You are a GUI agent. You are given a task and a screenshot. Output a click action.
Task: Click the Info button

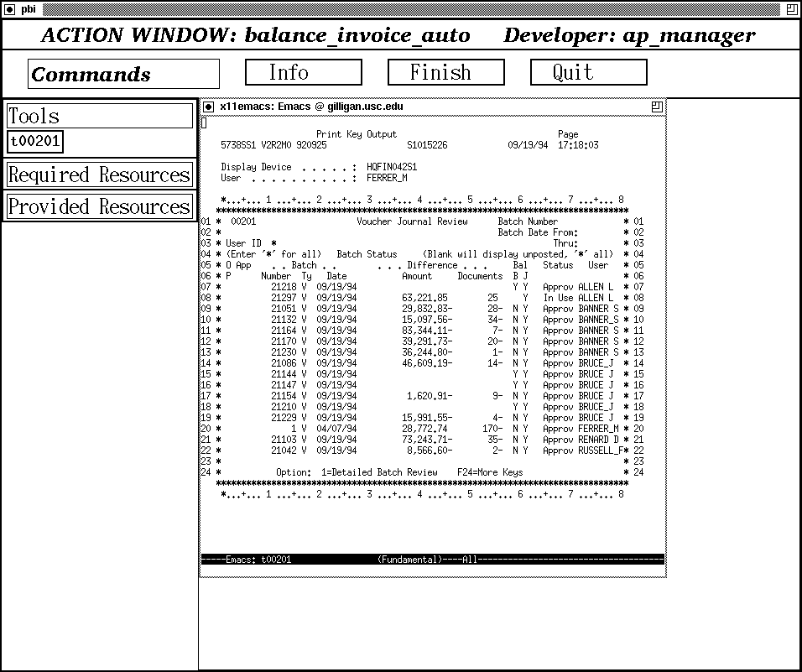(x=304, y=72)
